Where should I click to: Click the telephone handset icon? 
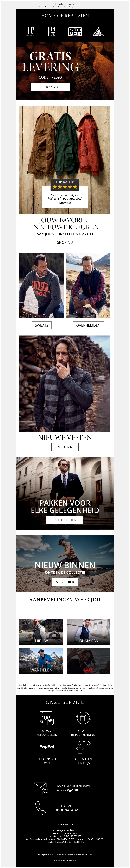pos(41,808)
